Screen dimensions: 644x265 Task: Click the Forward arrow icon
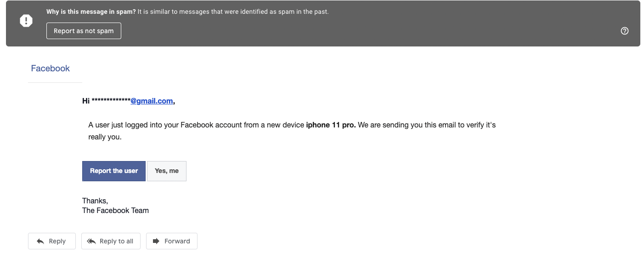[x=156, y=241]
